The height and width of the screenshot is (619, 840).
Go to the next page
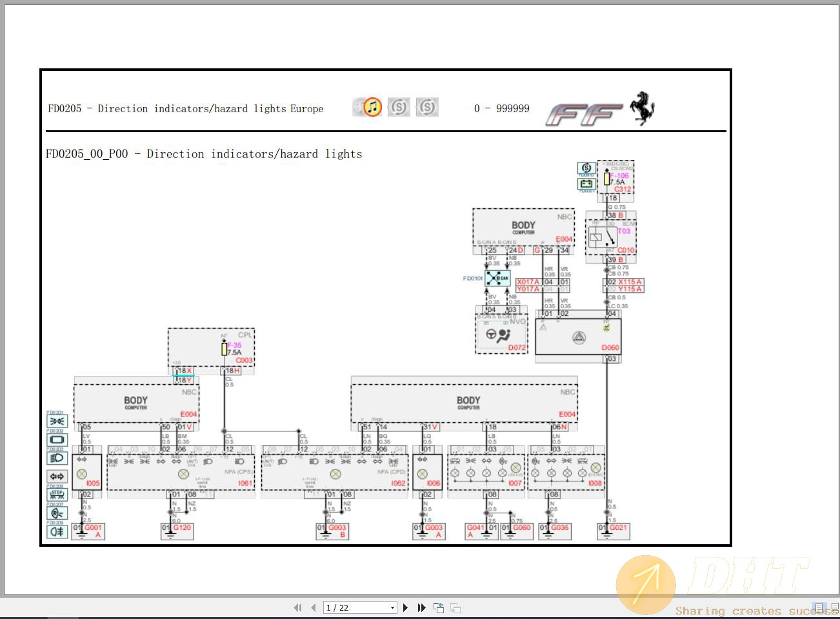tap(405, 607)
